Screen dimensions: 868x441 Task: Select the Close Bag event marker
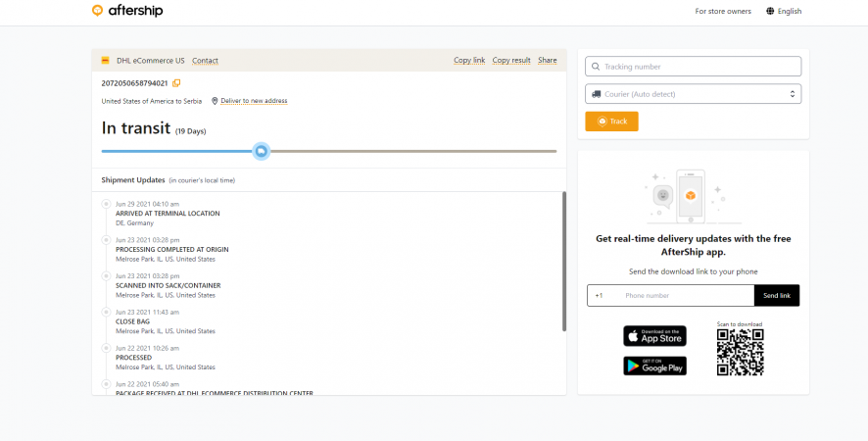[x=106, y=312]
